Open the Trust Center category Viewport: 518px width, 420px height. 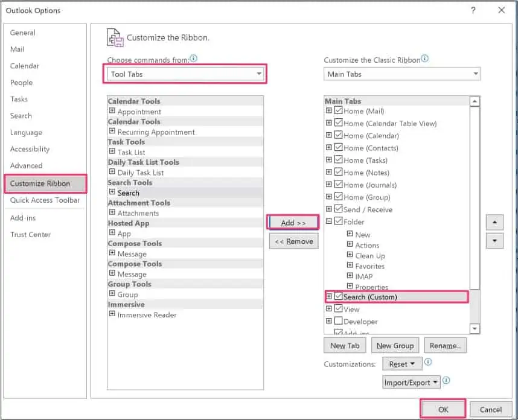point(30,234)
